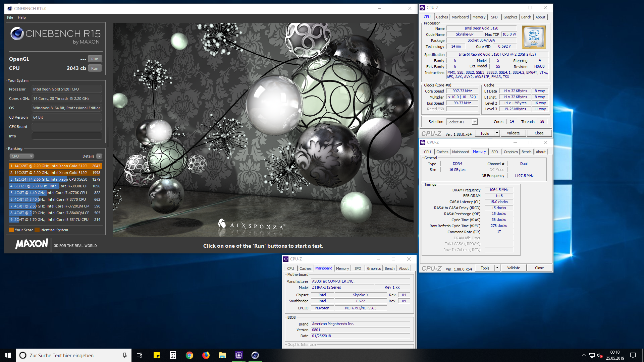
Task: Click Tools button in Memory CPU-Z window
Action: click(485, 268)
